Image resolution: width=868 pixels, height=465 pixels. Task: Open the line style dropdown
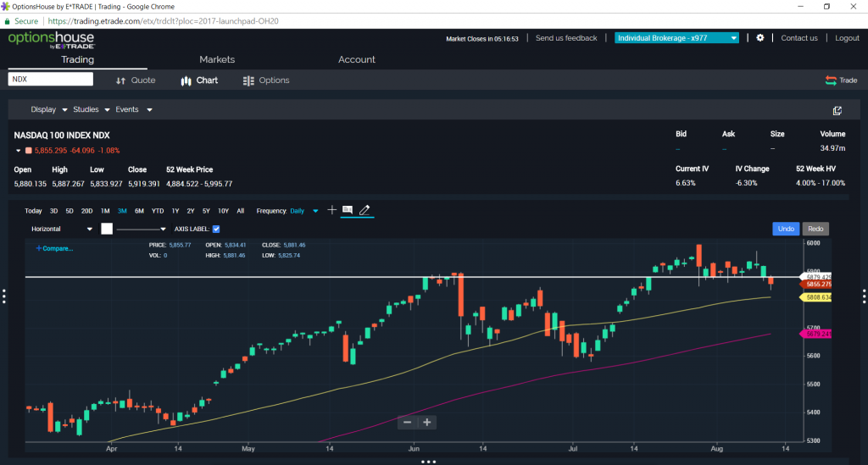(x=142, y=229)
